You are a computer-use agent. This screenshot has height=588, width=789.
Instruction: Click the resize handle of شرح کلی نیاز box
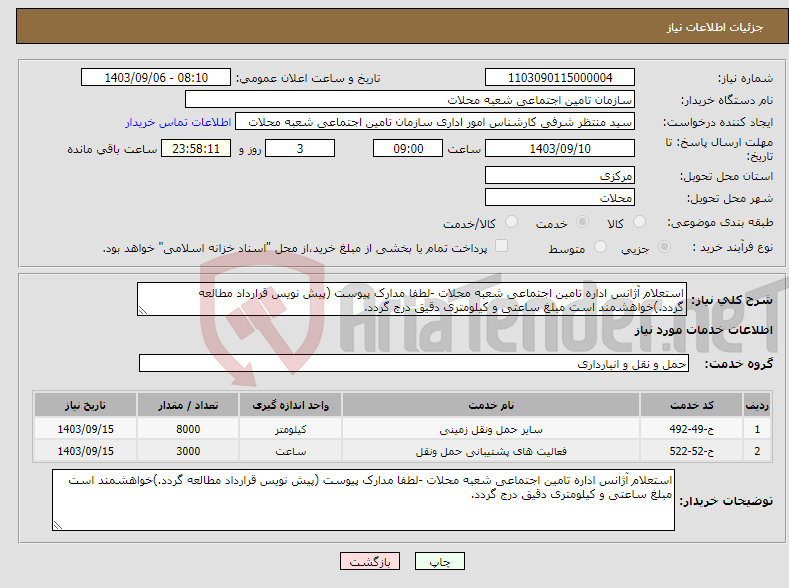pos(143,310)
